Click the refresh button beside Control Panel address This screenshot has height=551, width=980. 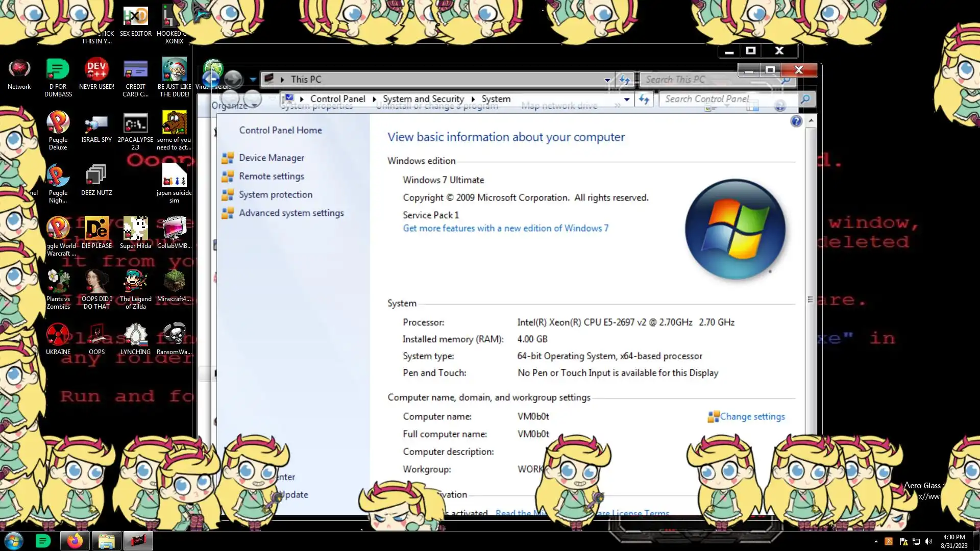click(644, 99)
